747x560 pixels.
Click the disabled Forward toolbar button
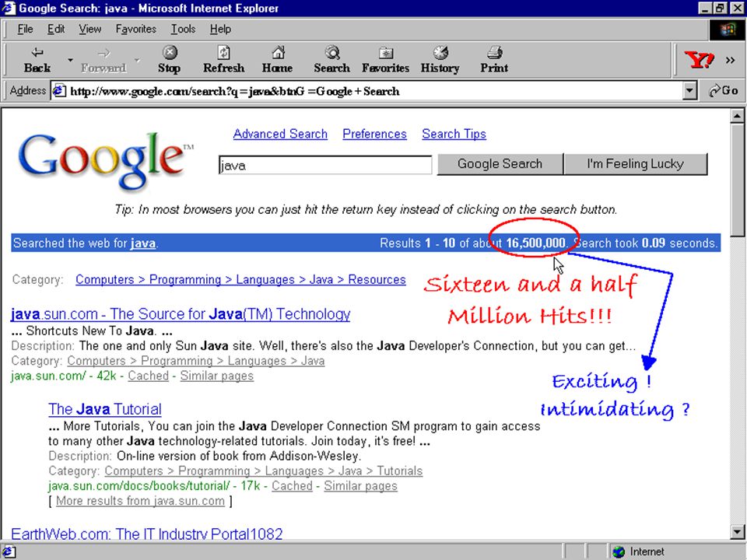(x=103, y=60)
